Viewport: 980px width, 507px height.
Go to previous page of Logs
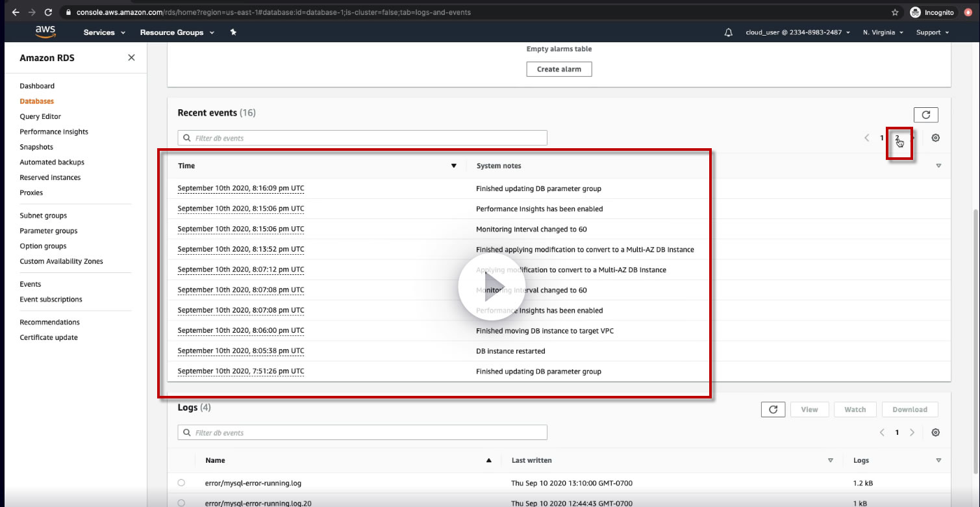click(882, 432)
